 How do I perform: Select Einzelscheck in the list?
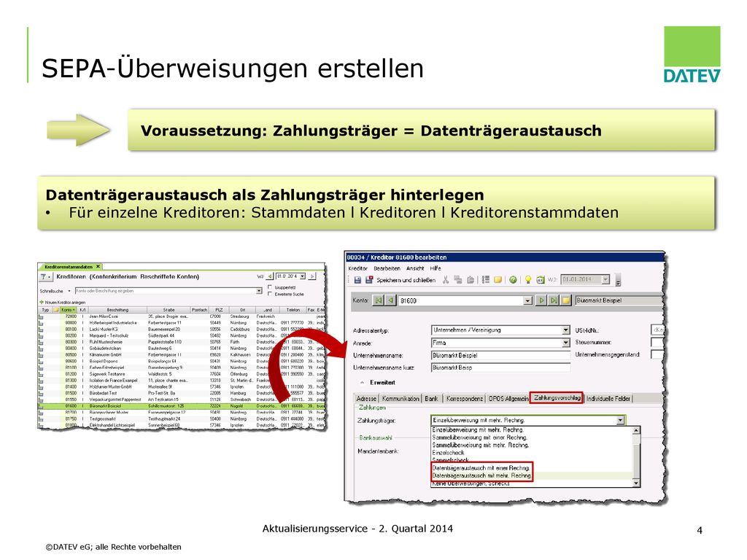[448, 453]
